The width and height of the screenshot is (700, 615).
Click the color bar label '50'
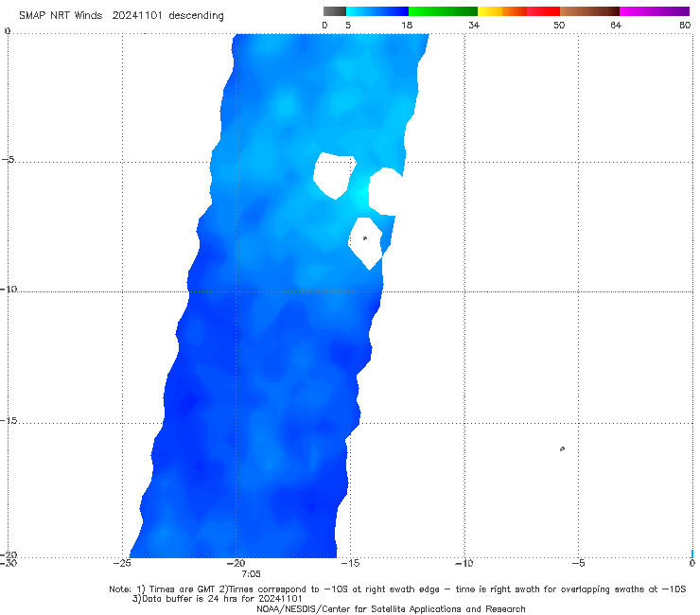click(x=559, y=25)
